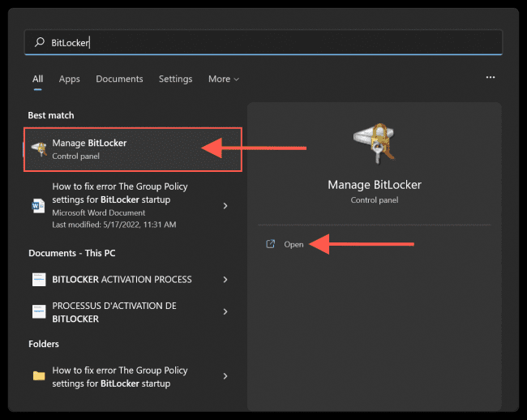Select the Manage BitLocker best match result
Viewport: 527px width, 420px height.
pos(133,149)
